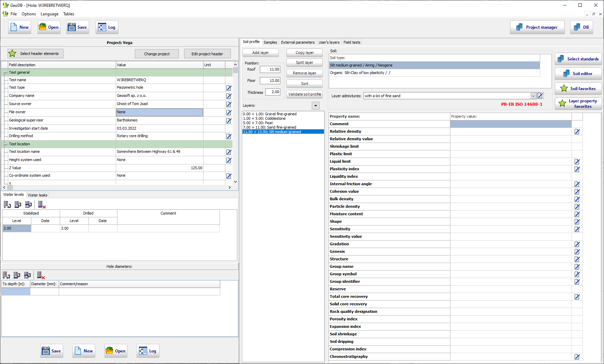This screenshot has width=604, height=364.
Task: Click the star Soil favorites button
Action: click(x=578, y=89)
